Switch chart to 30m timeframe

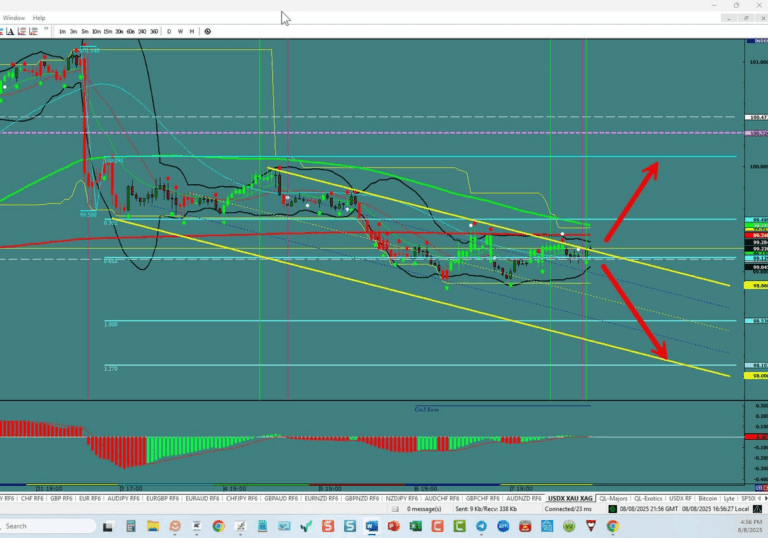click(119, 31)
